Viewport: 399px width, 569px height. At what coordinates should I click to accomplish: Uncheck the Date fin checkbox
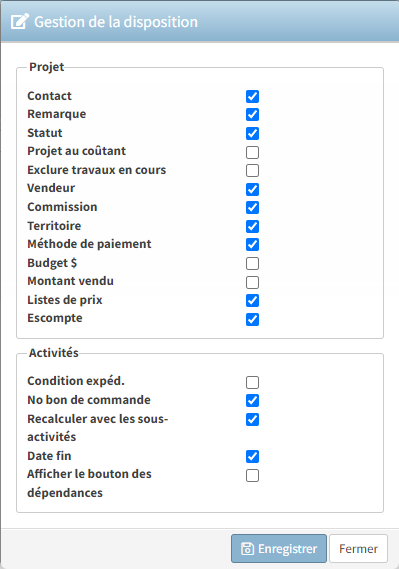[x=252, y=457]
